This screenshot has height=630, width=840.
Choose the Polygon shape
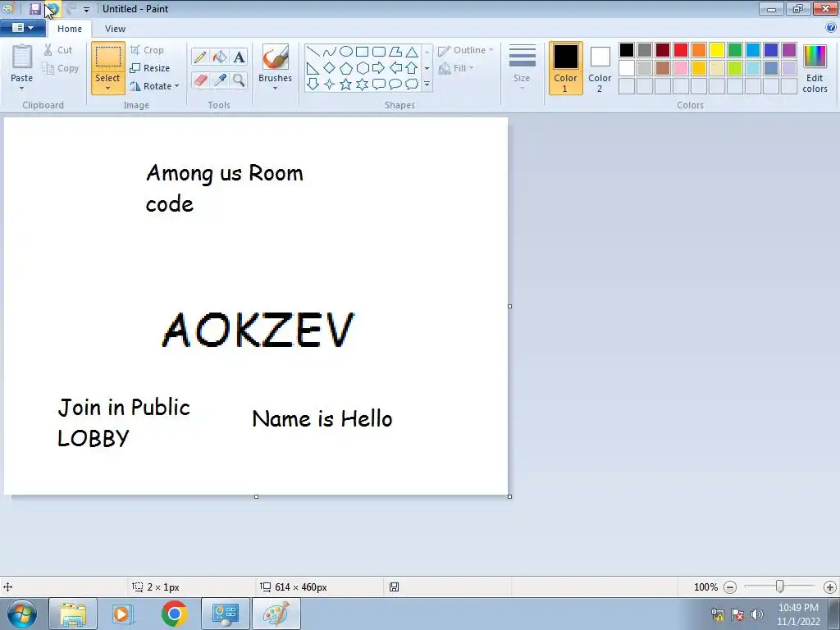point(395,52)
